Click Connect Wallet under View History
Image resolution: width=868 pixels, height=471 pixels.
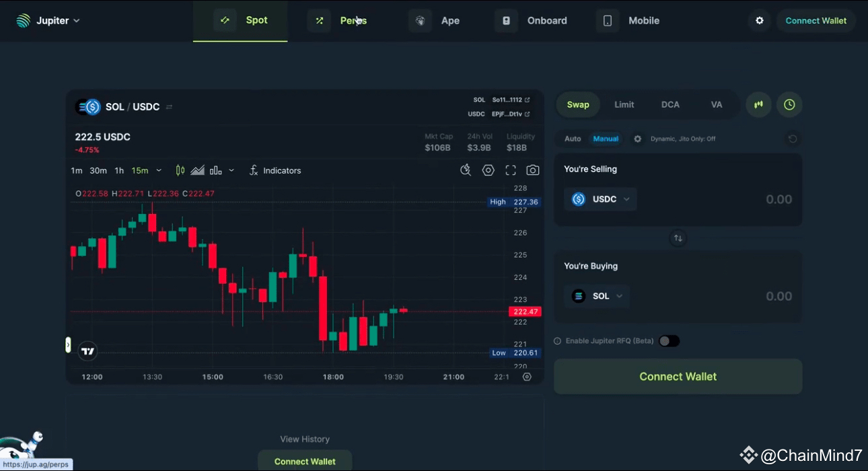point(305,461)
